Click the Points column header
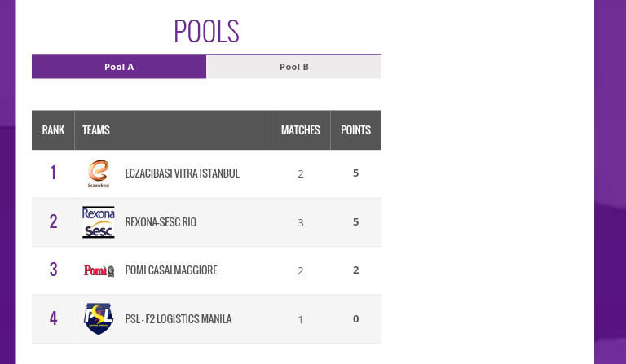The image size is (626, 364). (x=355, y=130)
